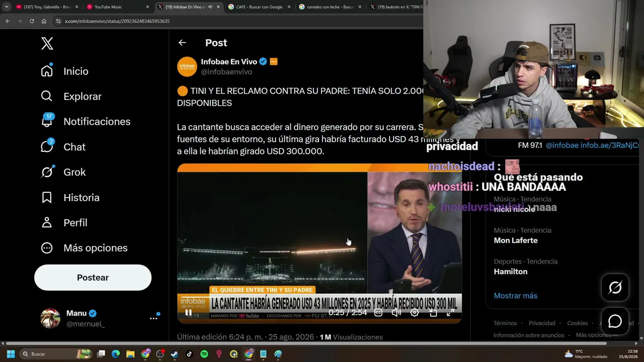
Task: Open the Chrome tab search dropdown
Action: click(7, 7)
